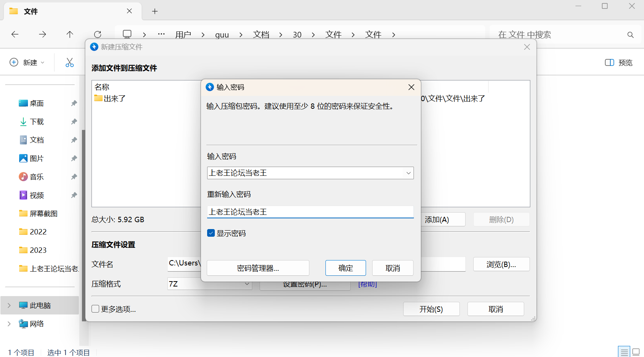The image size is (644, 357).
Task: Switch to large icons view in status bar
Action: 636,352
